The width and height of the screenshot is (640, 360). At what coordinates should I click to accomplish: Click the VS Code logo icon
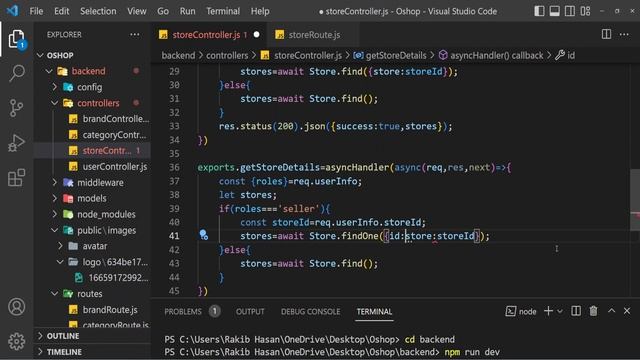[x=13, y=11]
